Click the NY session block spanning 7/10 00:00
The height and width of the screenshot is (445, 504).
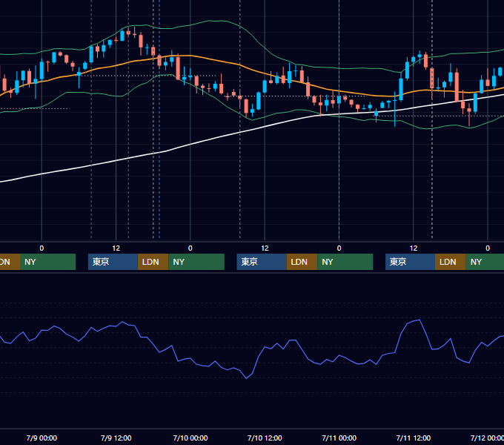click(196, 262)
